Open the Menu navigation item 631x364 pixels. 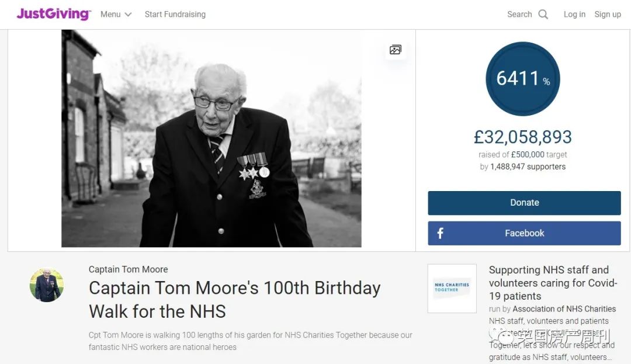click(x=110, y=15)
